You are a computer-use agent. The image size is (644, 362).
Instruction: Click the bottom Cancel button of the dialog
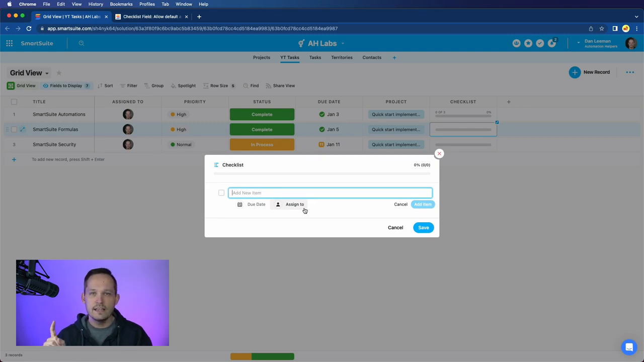395,228
